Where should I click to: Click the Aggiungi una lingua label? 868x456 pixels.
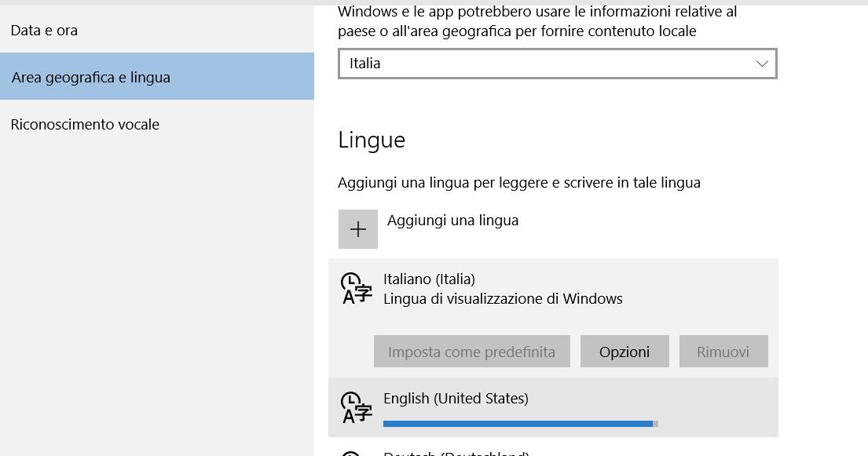[452, 221]
